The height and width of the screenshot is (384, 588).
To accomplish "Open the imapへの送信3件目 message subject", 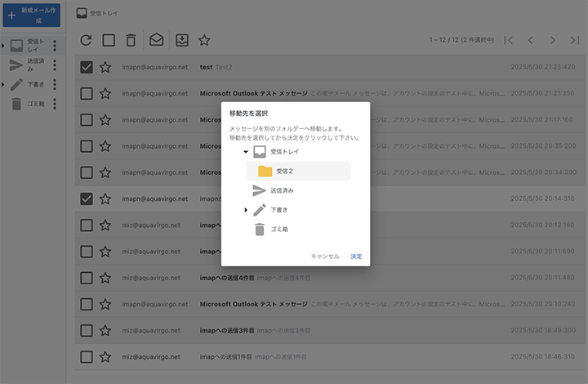I will (x=227, y=331).
